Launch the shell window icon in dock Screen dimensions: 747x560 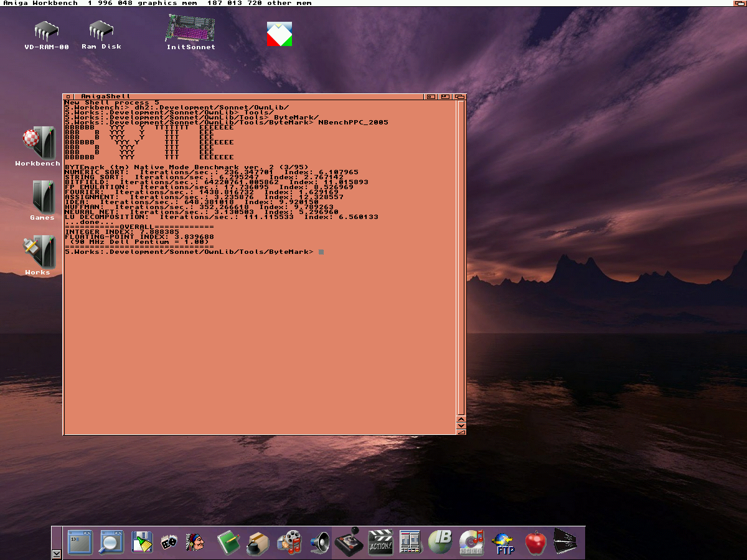[80, 542]
